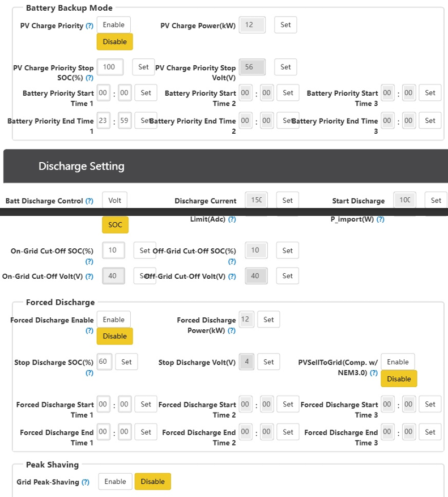
Task: Select SOC for Batt Discharge Control
Action: point(115,225)
